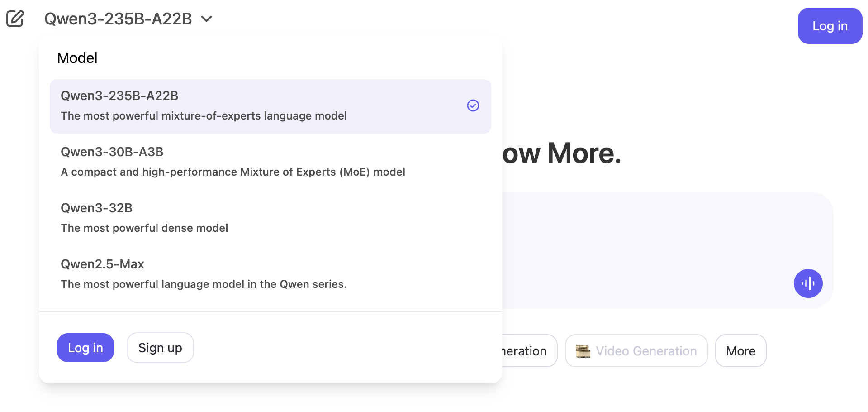The image size is (868, 412).
Task: Click Log in inside the model panel
Action: (x=85, y=348)
